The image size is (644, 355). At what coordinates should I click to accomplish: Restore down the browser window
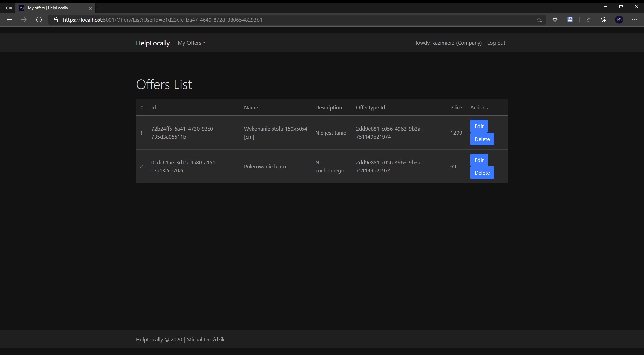[621, 6]
